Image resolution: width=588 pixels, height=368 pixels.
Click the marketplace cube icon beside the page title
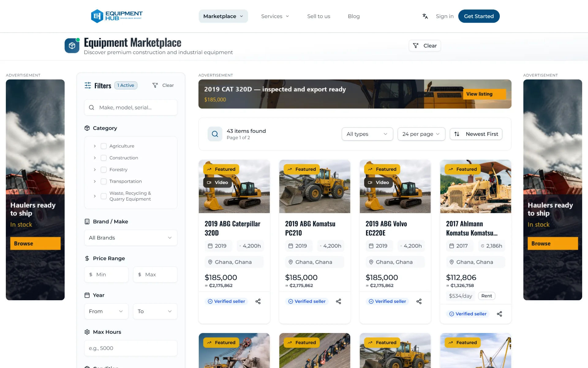tap(72, 46)
